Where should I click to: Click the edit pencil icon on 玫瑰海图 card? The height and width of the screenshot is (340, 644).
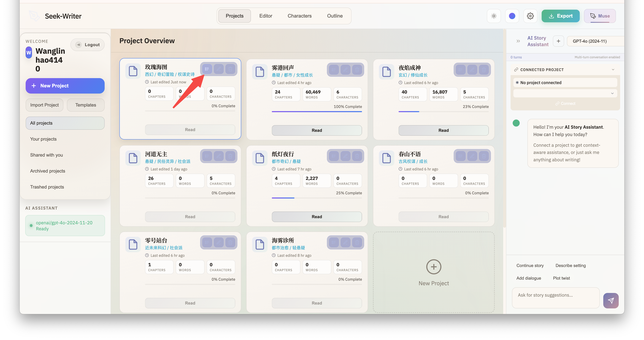[x=219, y=69]
